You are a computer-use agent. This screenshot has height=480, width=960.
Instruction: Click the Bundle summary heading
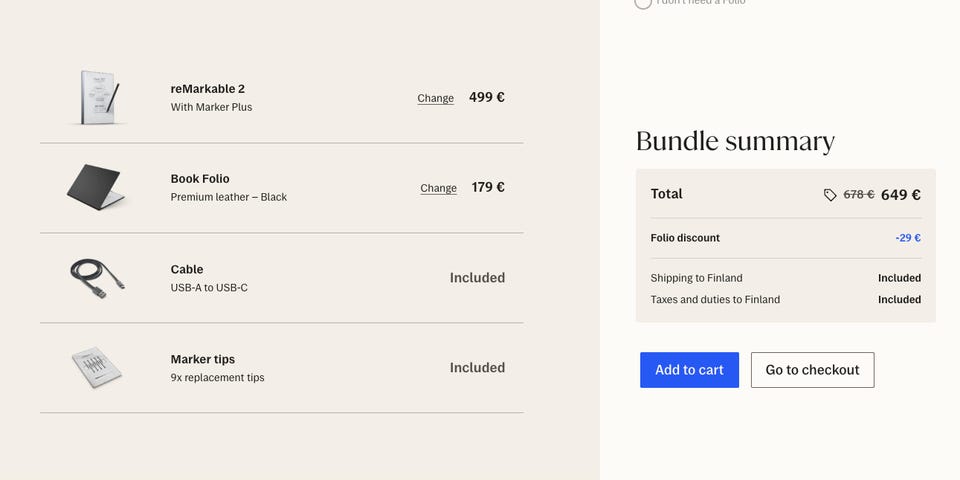click(735, 141)
